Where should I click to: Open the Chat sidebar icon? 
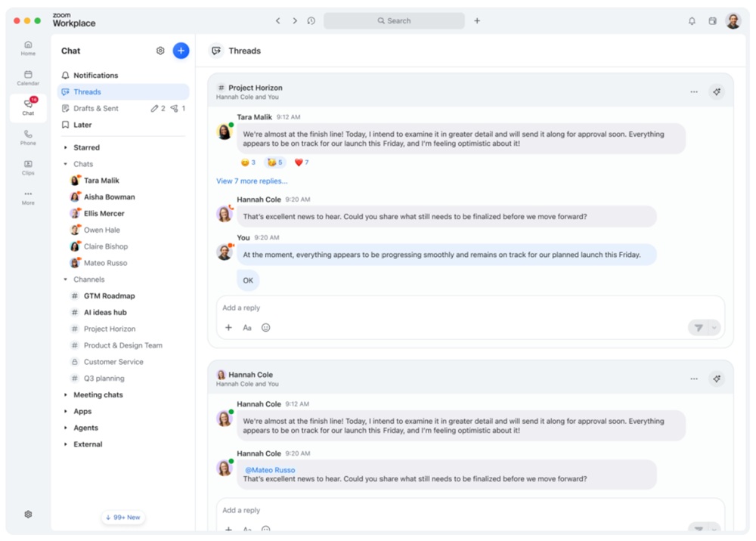(x=28, y=107)
